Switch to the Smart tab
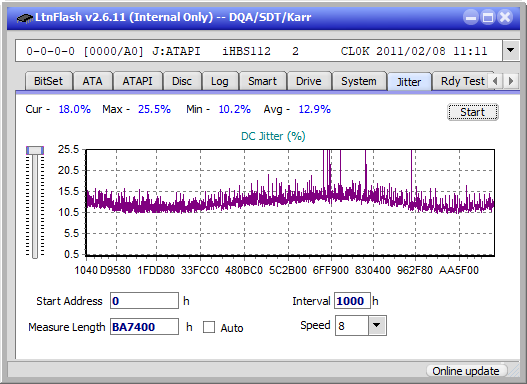The height and width of the screenshot is (384, 527). [262, 81]
